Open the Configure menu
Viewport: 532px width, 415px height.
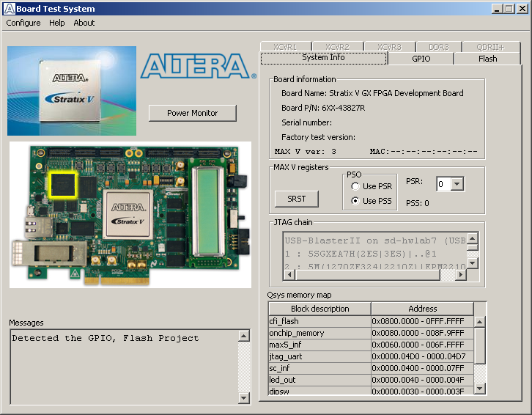click(23, 23)
